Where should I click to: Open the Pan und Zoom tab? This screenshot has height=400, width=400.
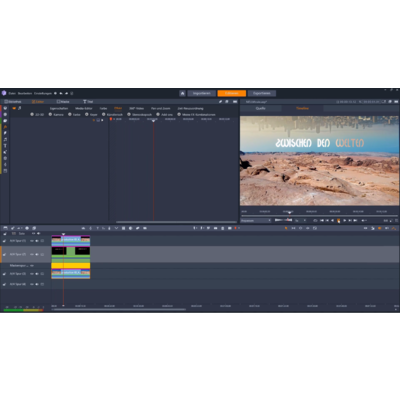click(x=161, y=108)
